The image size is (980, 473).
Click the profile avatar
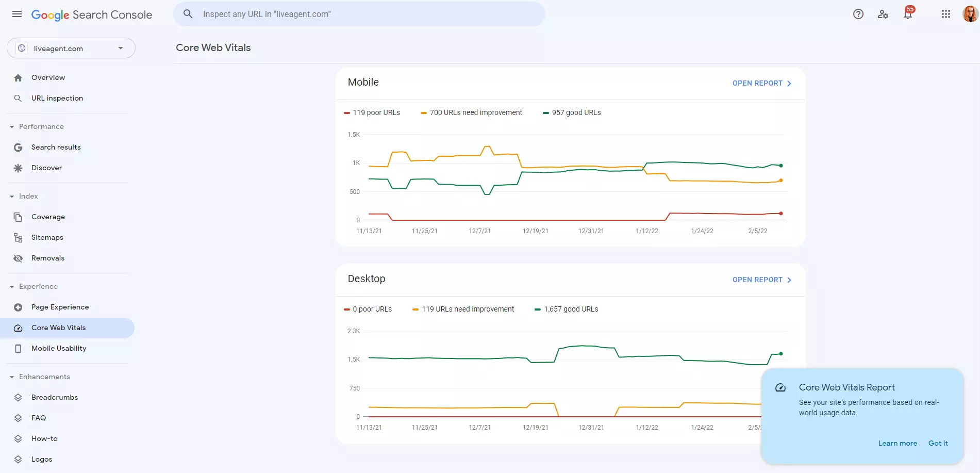tap(969, 14)
